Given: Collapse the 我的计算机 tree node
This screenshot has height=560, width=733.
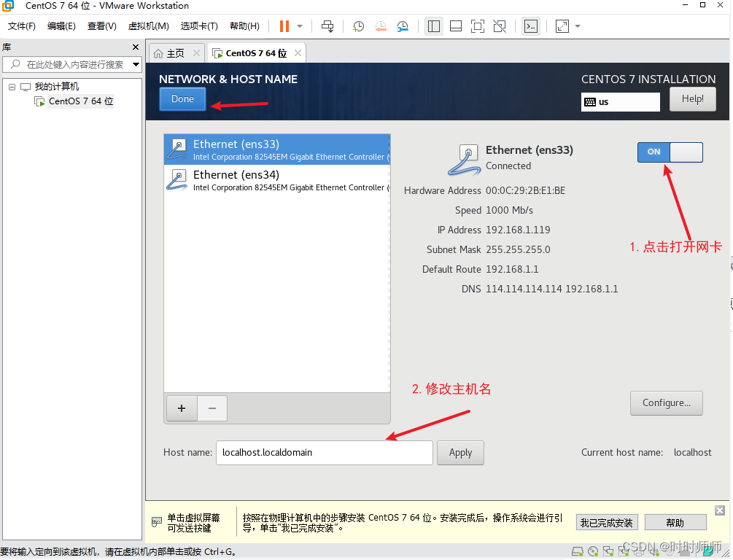Looking at the screenshot, I should coord(12,87).
